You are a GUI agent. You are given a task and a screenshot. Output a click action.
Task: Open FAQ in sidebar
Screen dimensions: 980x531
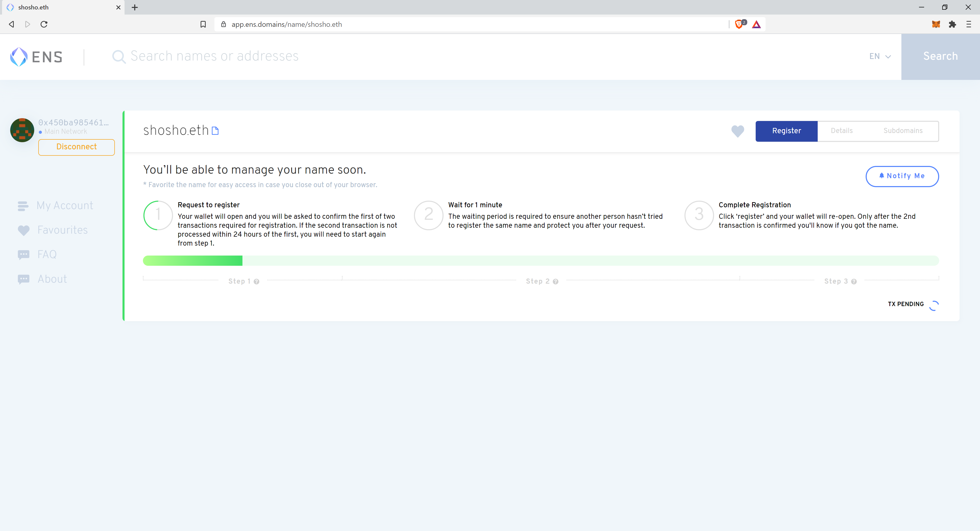pyautogui.click(x=37, y=255)
